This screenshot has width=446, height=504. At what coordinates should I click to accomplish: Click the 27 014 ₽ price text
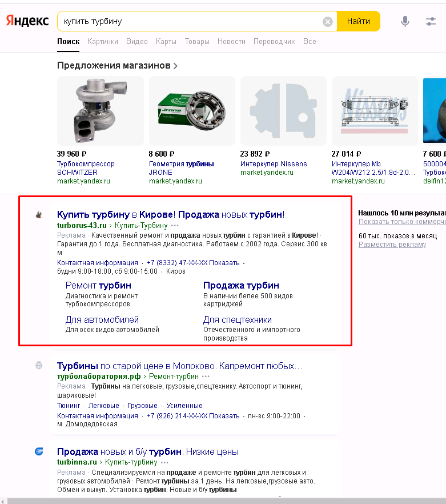(x=347, y=154)
